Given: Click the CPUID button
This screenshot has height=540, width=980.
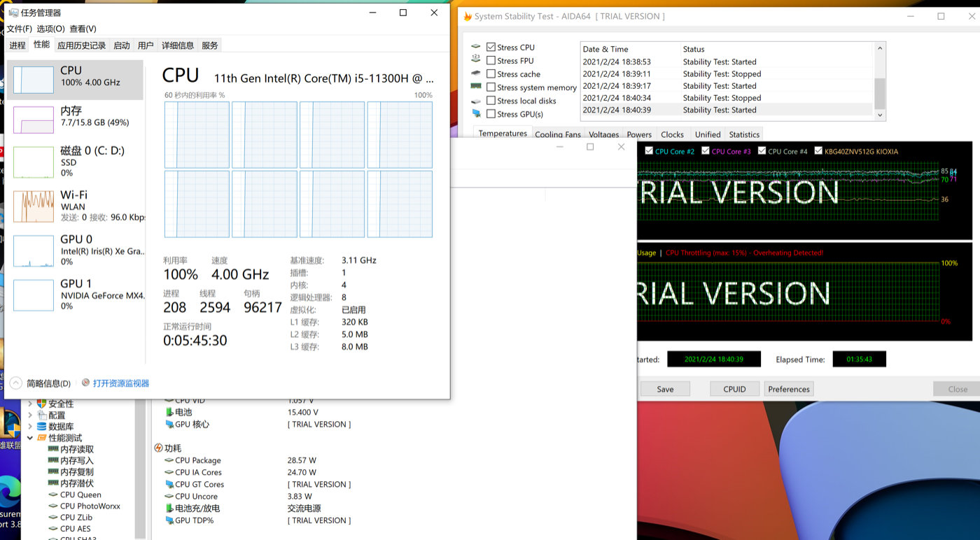Looking at the screenshot, I should [x=734, y=389].
